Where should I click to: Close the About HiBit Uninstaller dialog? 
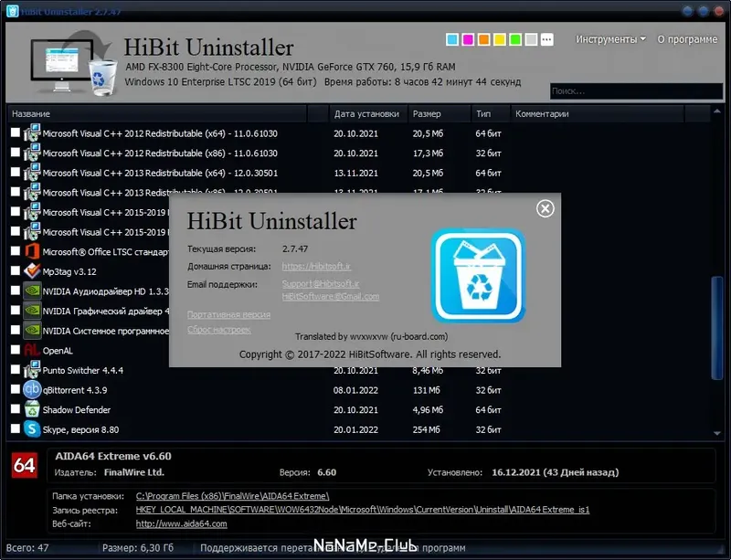pyautogui.click(x=545, y=208)
